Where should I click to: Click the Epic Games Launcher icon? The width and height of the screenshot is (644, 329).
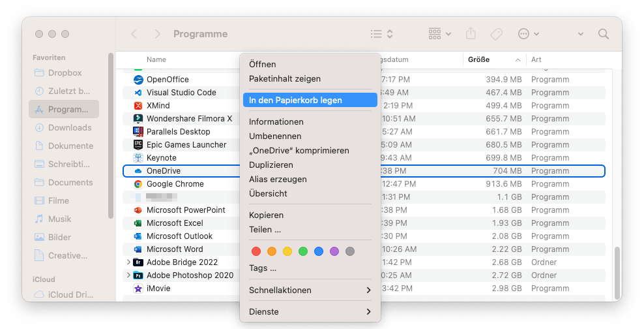pyautogui.click(x=138, y=145)
